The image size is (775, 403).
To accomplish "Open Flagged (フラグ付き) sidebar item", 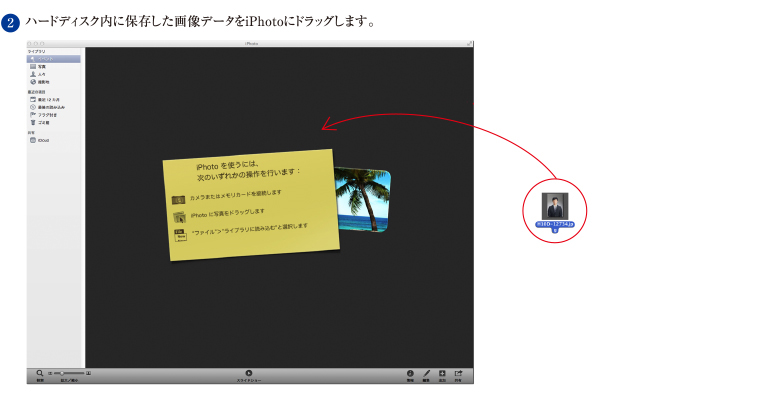I will click(x=53, y=115).
